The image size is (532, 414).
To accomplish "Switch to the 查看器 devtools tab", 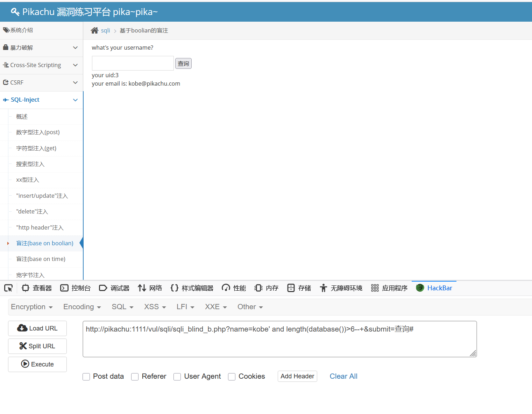I will tap(37, 288).
